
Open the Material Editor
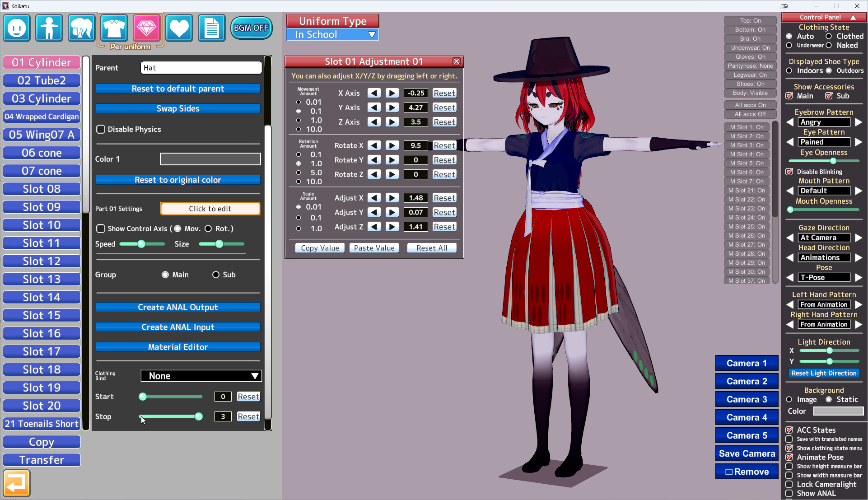pos(178,347)
